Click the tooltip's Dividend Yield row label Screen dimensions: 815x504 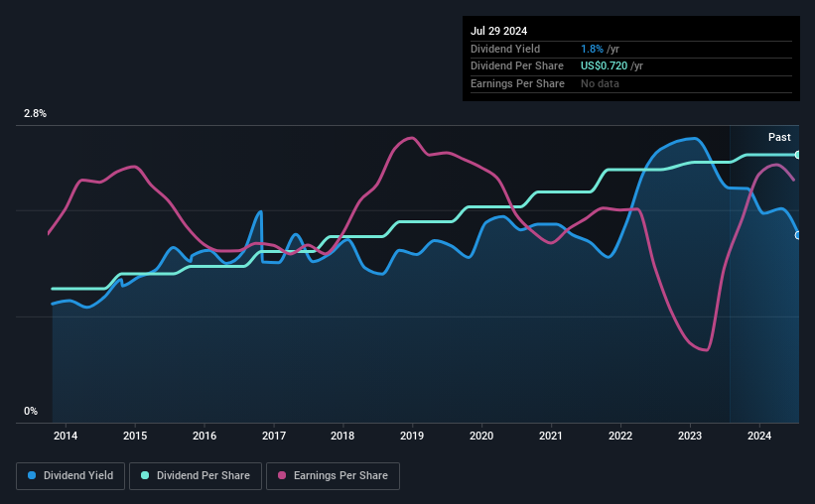(505, 49)
